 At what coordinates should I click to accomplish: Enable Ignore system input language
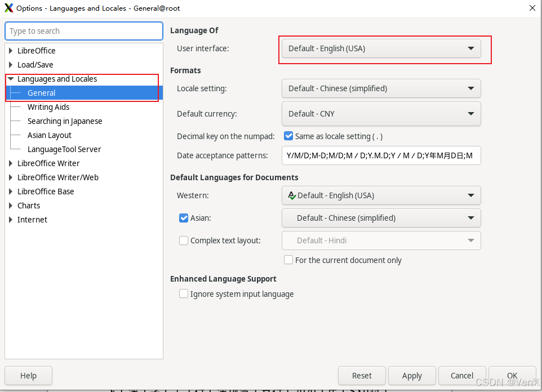point(183,293)
